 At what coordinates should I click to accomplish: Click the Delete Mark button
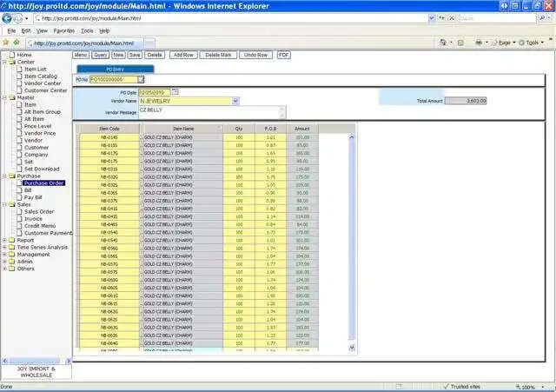tap(218, 55)
